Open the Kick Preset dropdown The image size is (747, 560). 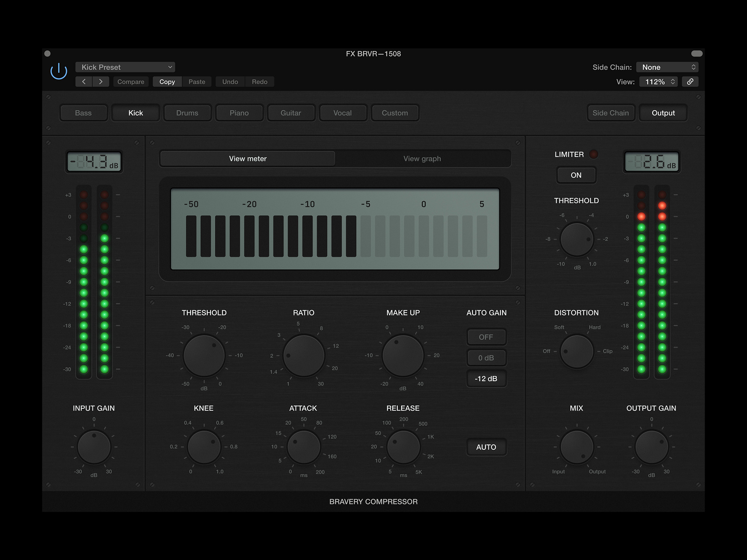click(125, 67)
